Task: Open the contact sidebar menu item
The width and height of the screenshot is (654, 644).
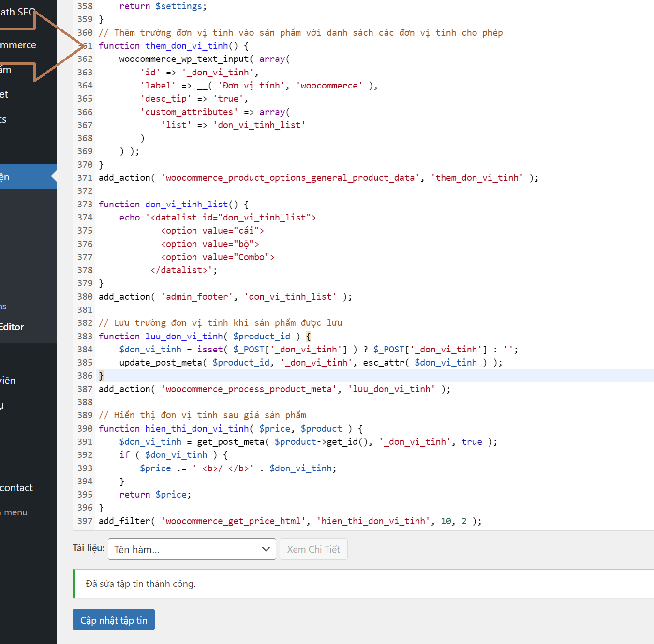Action: pos(16,488)
